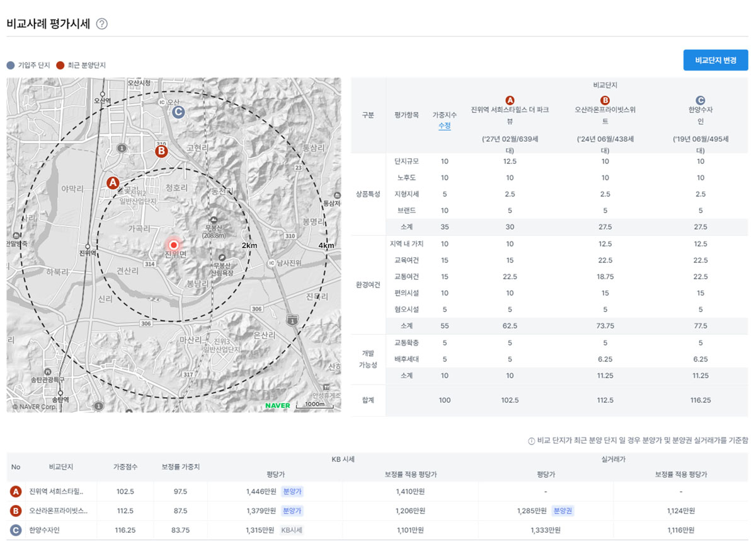This screenshot has height=541, width=756.
Task: Click the A badge above 진위역 서희스타힐스 더 파크뷰
Action: (510, 100)
